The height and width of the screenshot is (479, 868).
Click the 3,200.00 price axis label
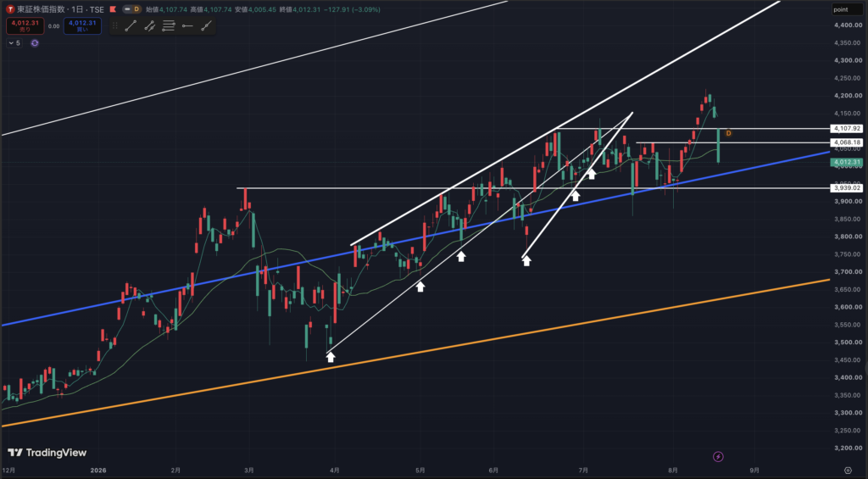click(848, 448)
